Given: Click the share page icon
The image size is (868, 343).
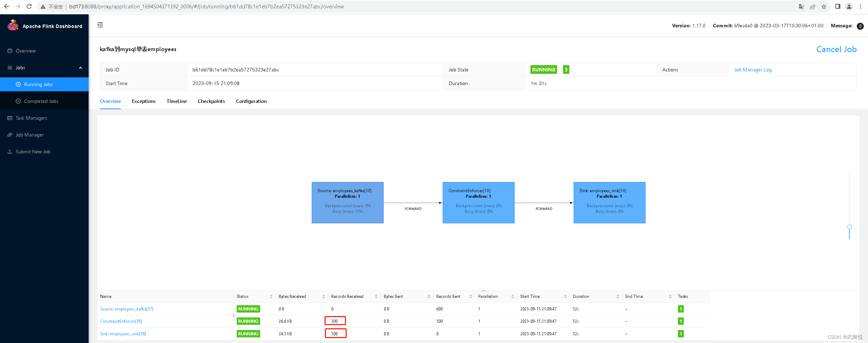Looking at the screenshot, I should pyautogui.click(x=813, y=7).
